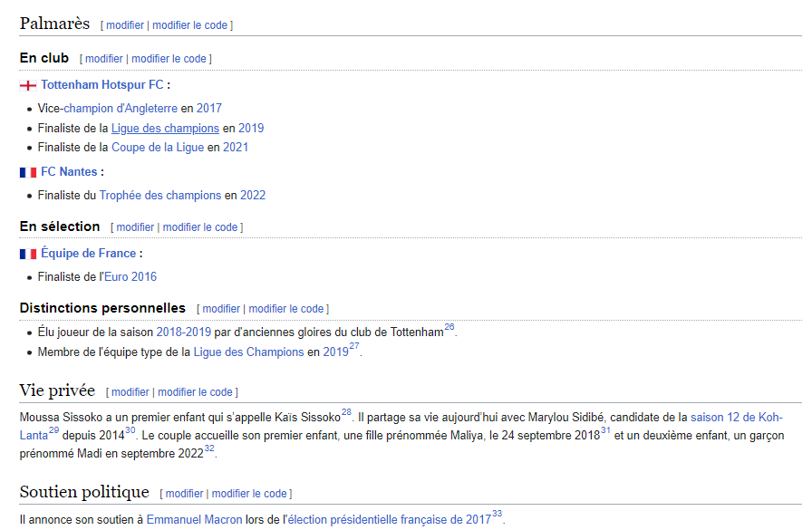Jump to footnote reference 26
The image size is (812, 530).
tap(449, 327)
